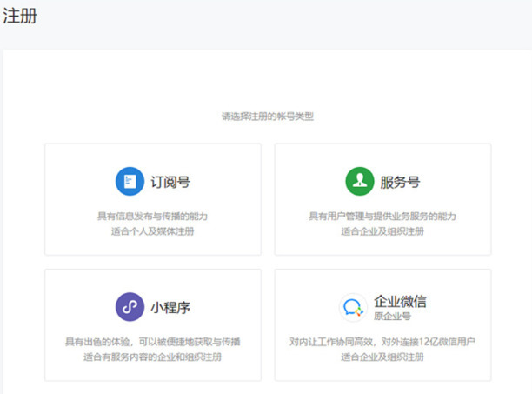Click the 原企业号 subtitle under 企业微信
This screenshot has height=394, width=532.
pyautogui.click(x=391, y=317)
